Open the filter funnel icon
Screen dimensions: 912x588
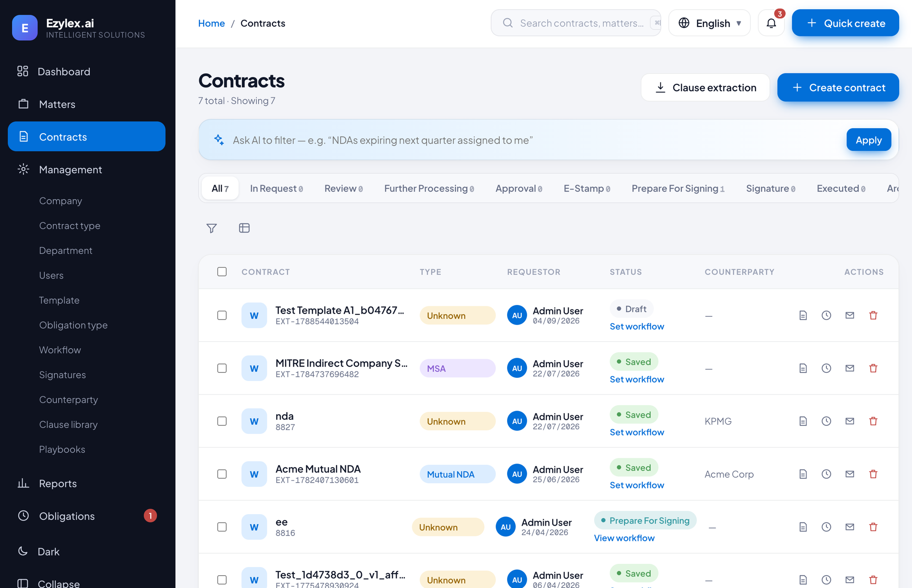pyautogui.click(x=212, y=228)
